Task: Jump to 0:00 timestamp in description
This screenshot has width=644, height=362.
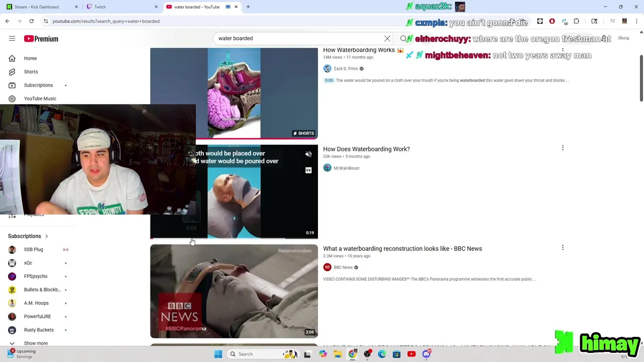Action: click(329, 80)
